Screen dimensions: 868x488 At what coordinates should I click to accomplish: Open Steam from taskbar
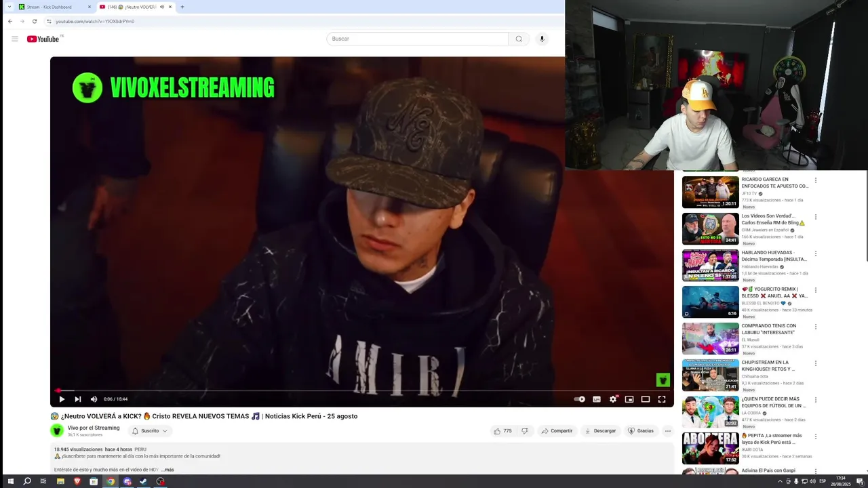coord(144,481)
